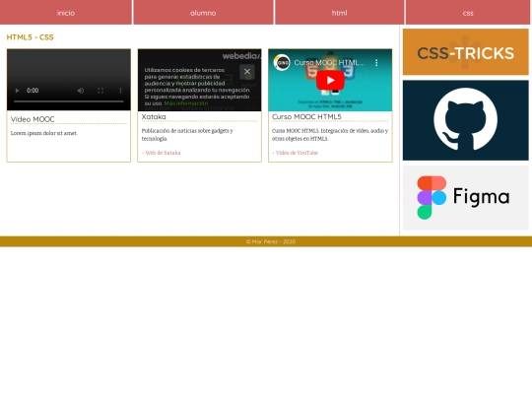
Task: Open more options on Video MOOC player
Action: tap(120, 91)
